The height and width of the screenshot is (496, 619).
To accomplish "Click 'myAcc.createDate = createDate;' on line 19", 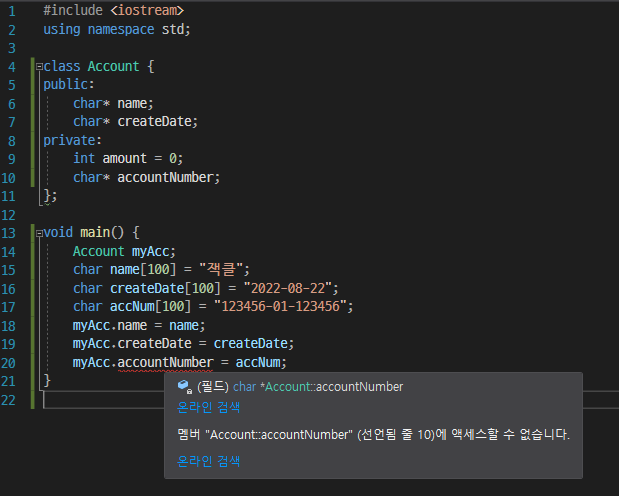I will (183, 344).
